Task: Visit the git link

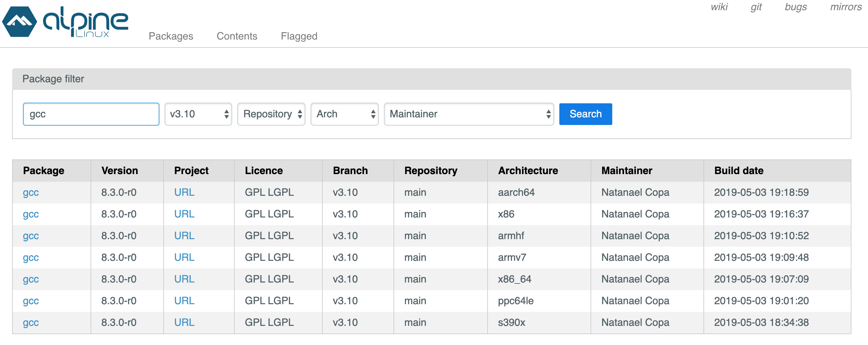Action: (x=756, y=7)
